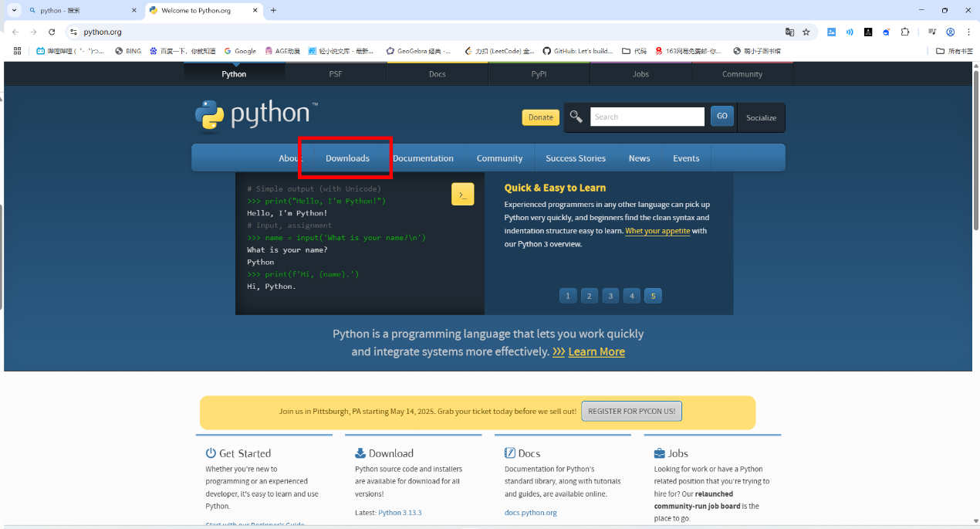Open the 所有书签 all bookmarks folder
The width and height of the screenshot is (980, 529).
(955, 51)
